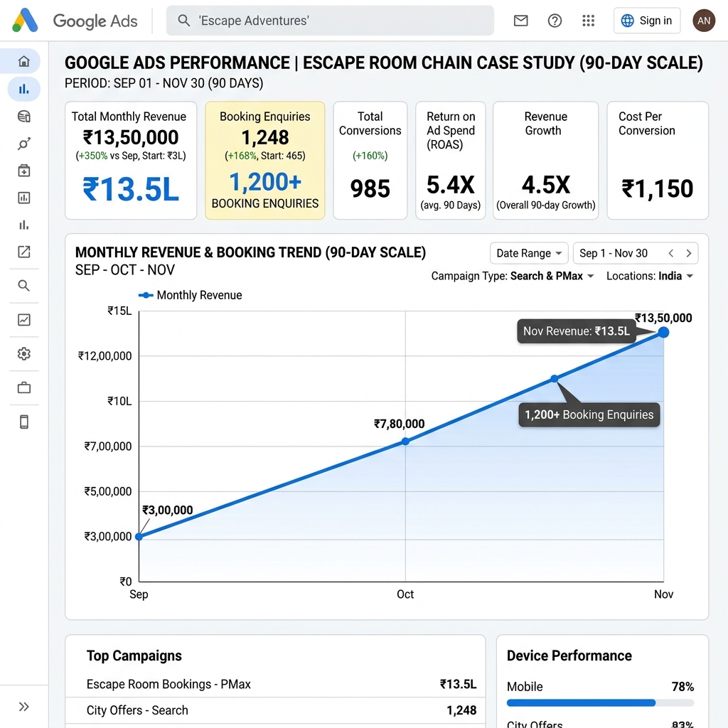Open the Date Range dropdown
The height and width of the screenshot is (728, 728).
[x=529, y=253]
